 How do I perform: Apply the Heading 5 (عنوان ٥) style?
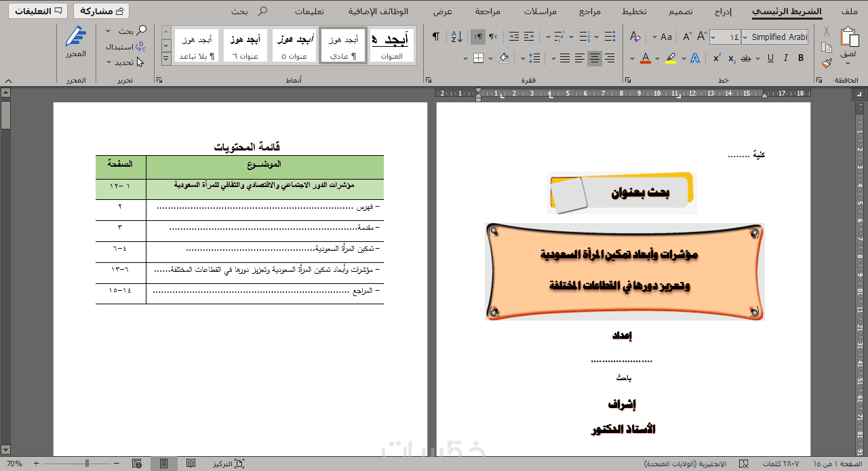point(294,45)
